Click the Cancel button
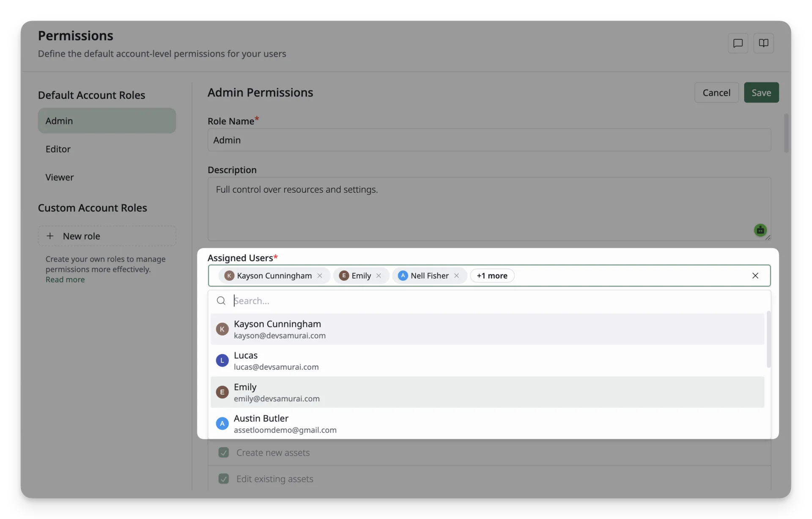This screenshot has height=519, width=812. (x=716, y=93)
